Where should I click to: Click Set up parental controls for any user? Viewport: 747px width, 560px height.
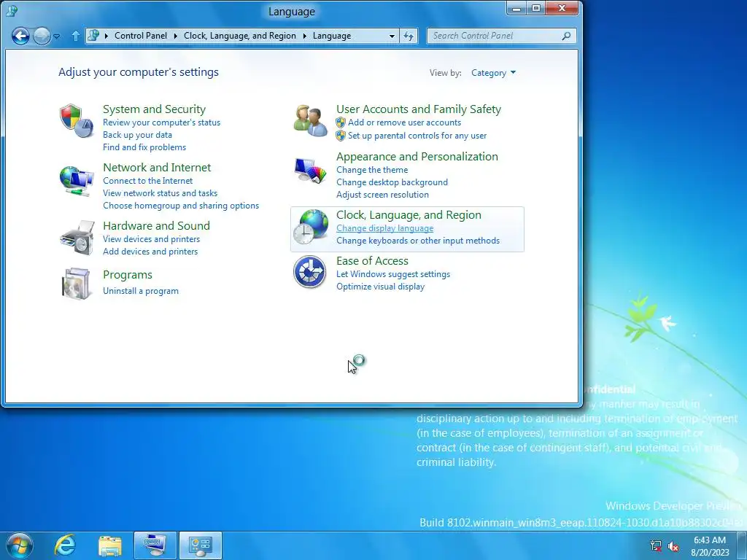click(x=417, y=136)
